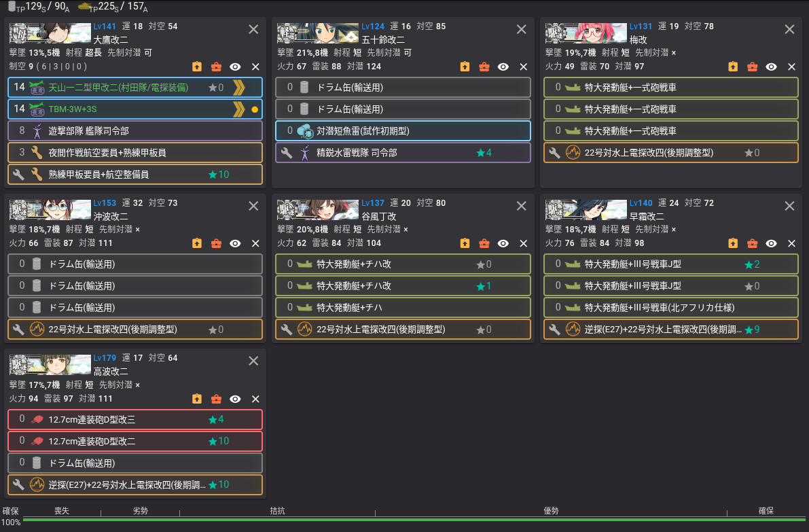Viewport: 809px width, 532px height.
Task: Toggle eye icon on 谷風丁改 card
Action: pos(503,243)
